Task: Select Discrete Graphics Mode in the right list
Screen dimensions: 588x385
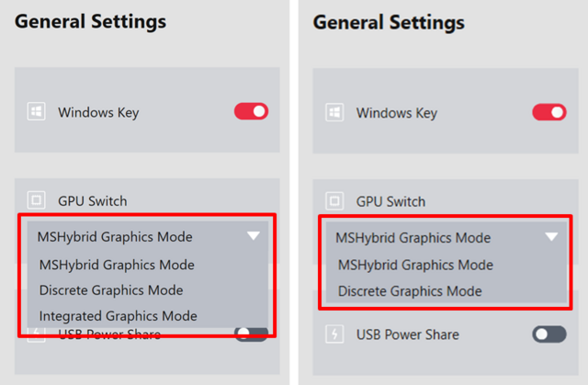Action: [410, 291]
